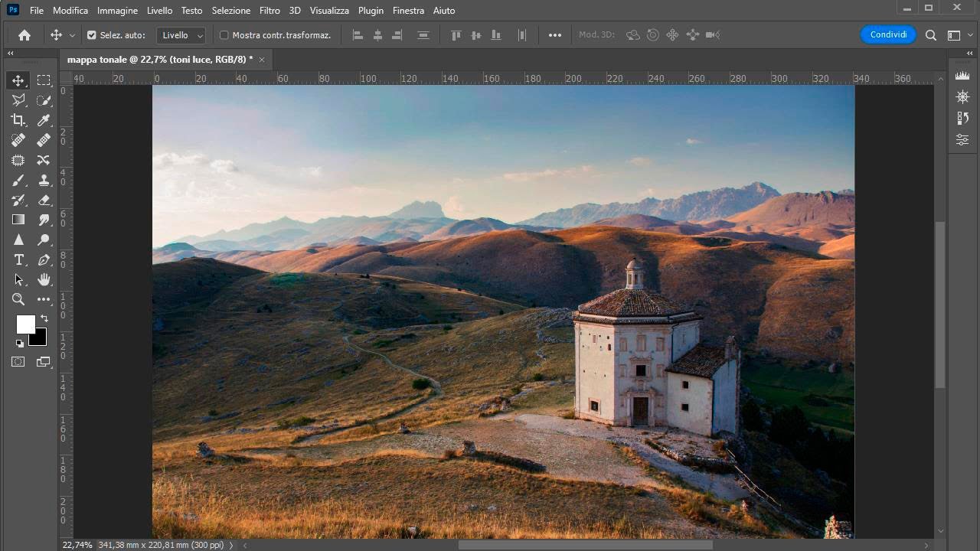Select the Brush tool
This screenshot has width=980, height=551.
click(x=18, y=180)
